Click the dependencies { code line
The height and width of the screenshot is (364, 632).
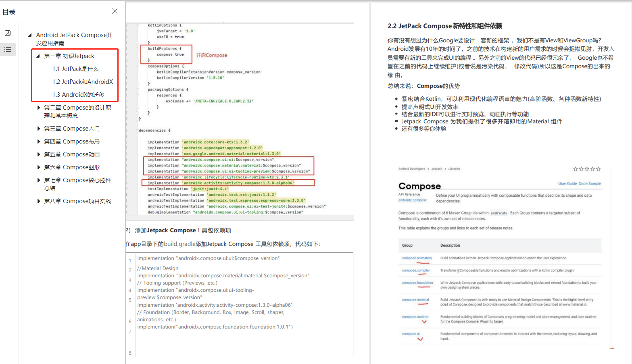(154, 131)
